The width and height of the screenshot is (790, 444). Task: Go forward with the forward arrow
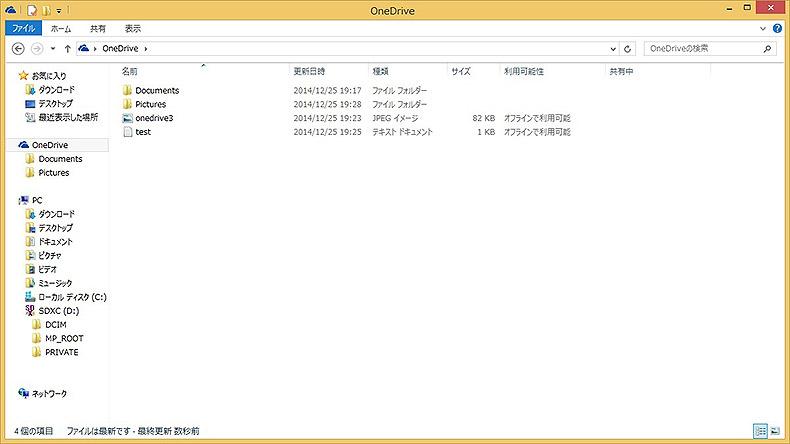37,48
